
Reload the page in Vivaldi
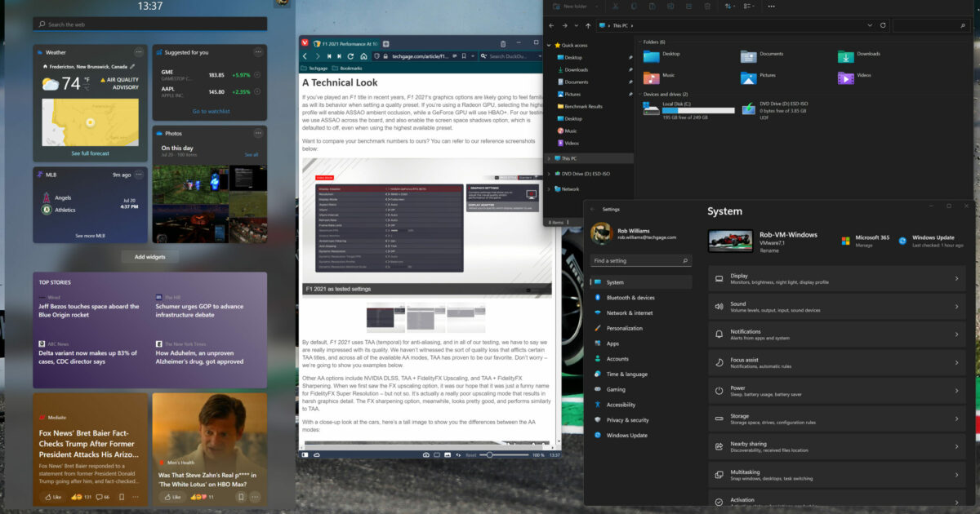pyautogui.click(x=350, y=55)
